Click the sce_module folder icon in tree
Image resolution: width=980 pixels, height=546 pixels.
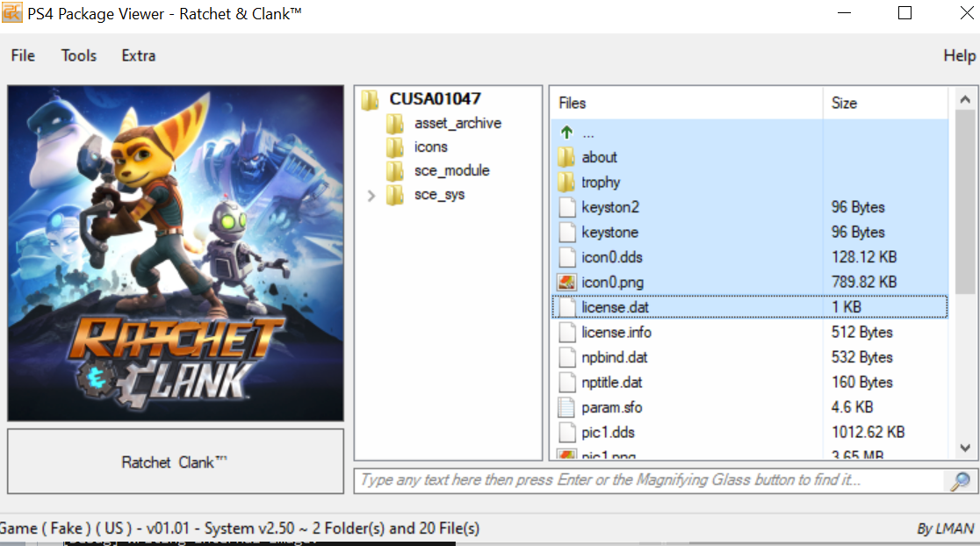(395, 171)
